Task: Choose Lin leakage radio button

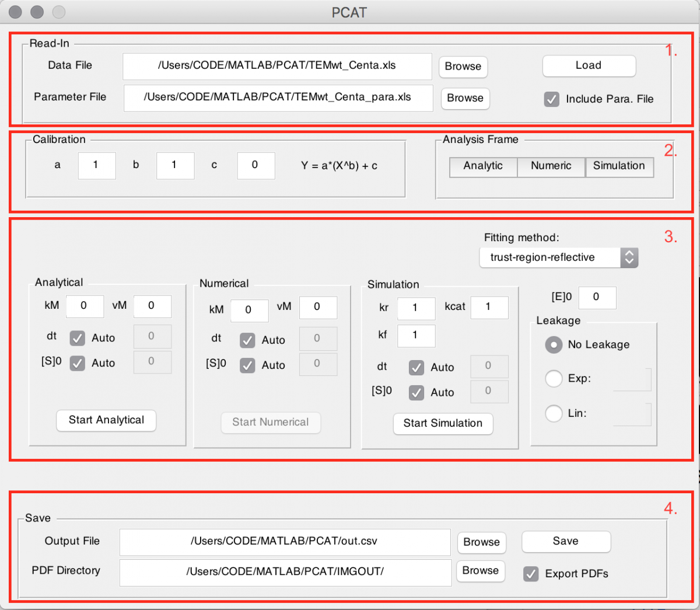Action: click(553, 413)
